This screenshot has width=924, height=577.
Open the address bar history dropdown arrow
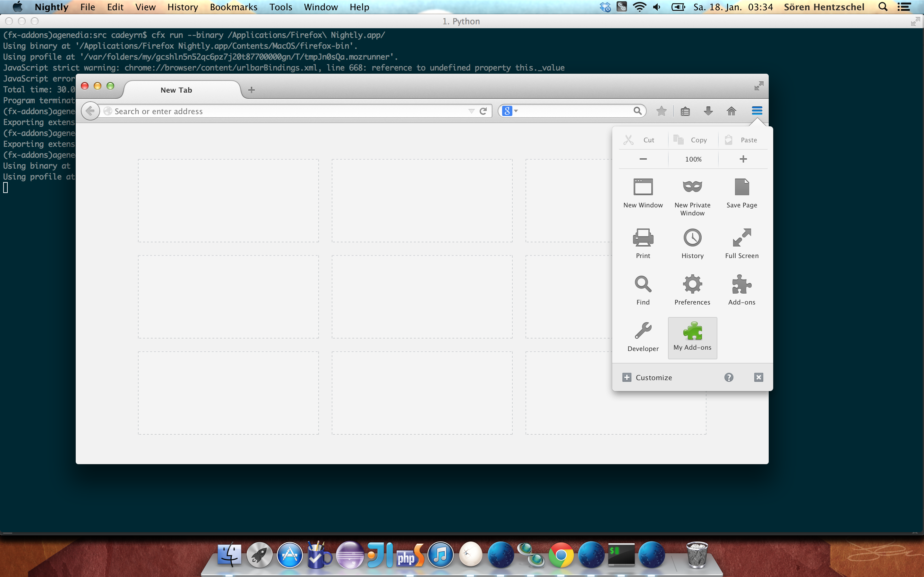[x=471, y=111]
